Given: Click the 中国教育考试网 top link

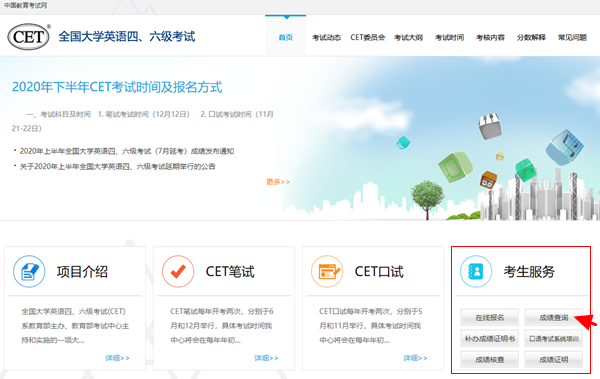Looking at the screenshot, I should coord(25,5).
